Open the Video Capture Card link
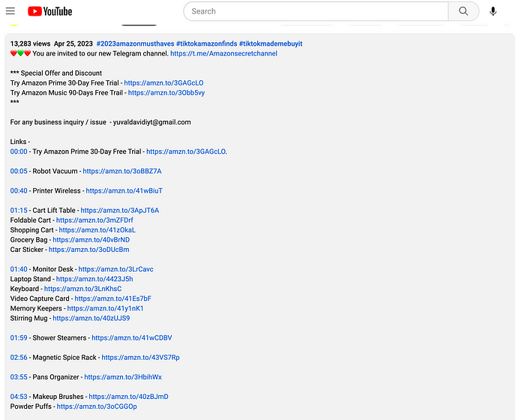 pos(113,298)
